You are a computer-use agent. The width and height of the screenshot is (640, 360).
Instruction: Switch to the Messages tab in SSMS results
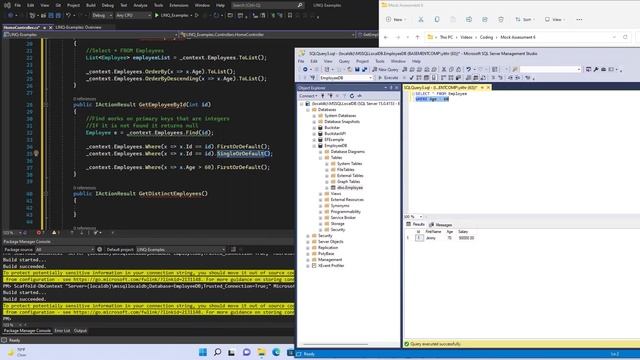(x=440, y=224)
